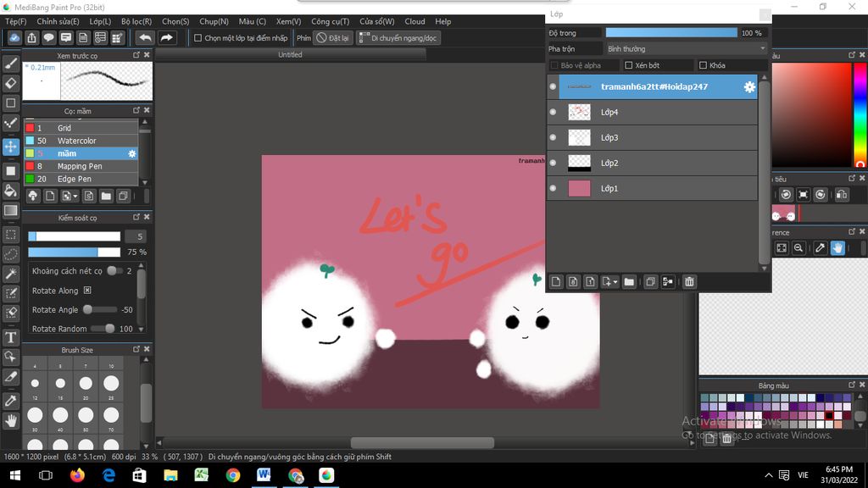Open the Bộ lọc(R) menu
This screenshot has width=868, height=488.
[x=136, y=21]
